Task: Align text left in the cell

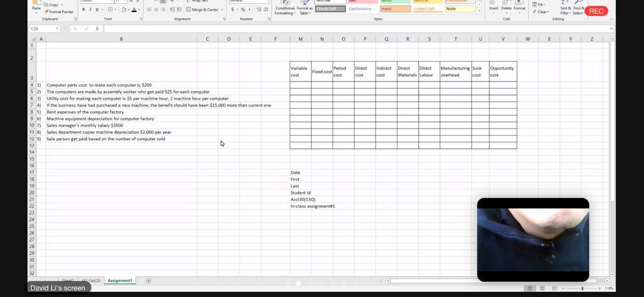Action: (x=149, y=9)
